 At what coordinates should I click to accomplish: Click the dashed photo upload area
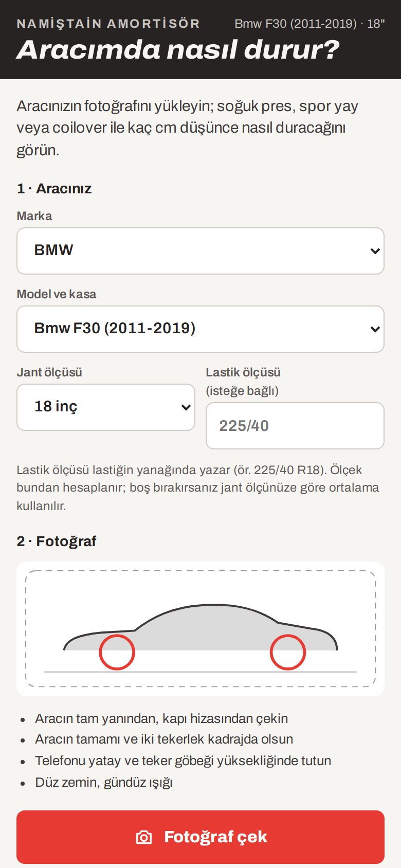[x=200, y=628]
